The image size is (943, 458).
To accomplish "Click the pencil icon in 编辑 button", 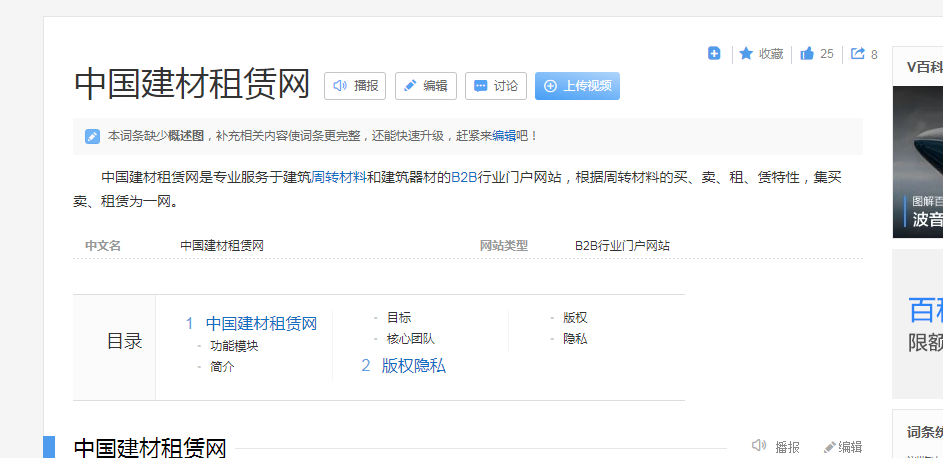I will click(410, 86).
